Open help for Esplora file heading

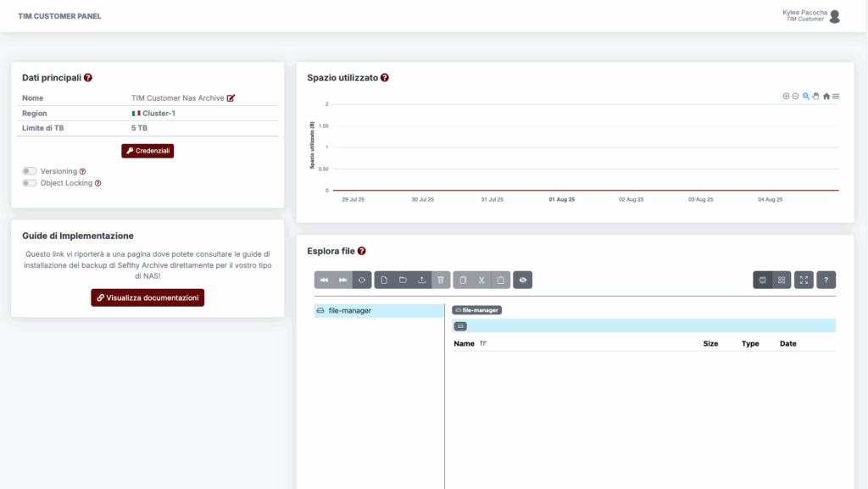tap(362, 252)
